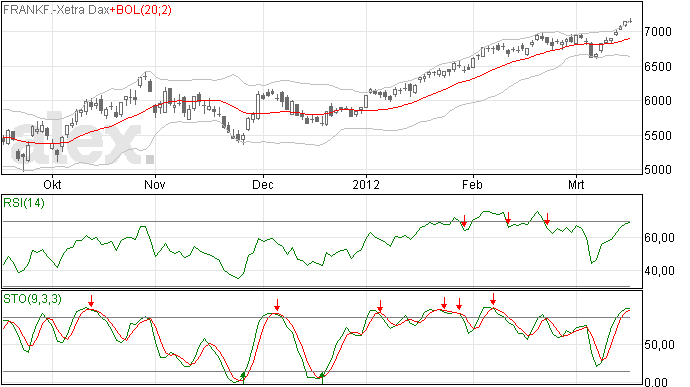Click the 5000 price axis value

(x=658, y=170)
